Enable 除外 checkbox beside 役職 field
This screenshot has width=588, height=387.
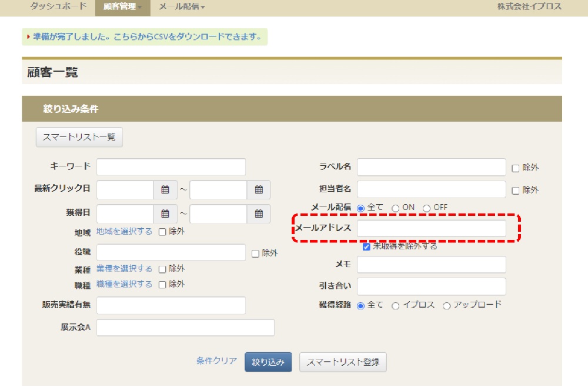pos(255,253)
